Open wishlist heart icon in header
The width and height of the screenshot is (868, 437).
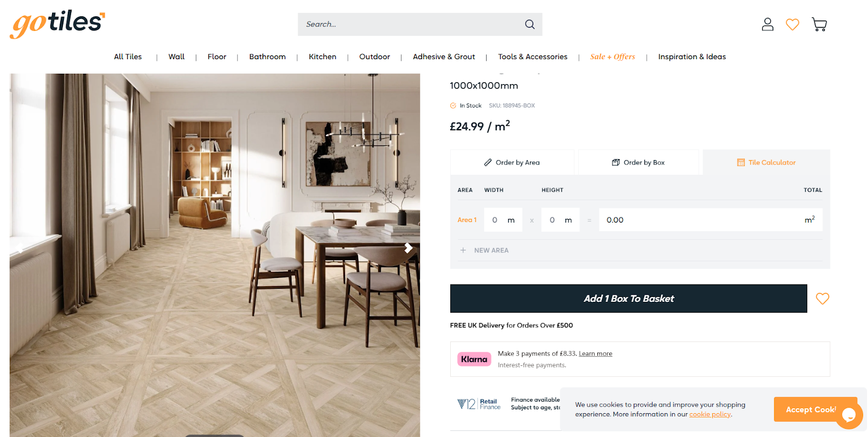[x=793, y=24]
